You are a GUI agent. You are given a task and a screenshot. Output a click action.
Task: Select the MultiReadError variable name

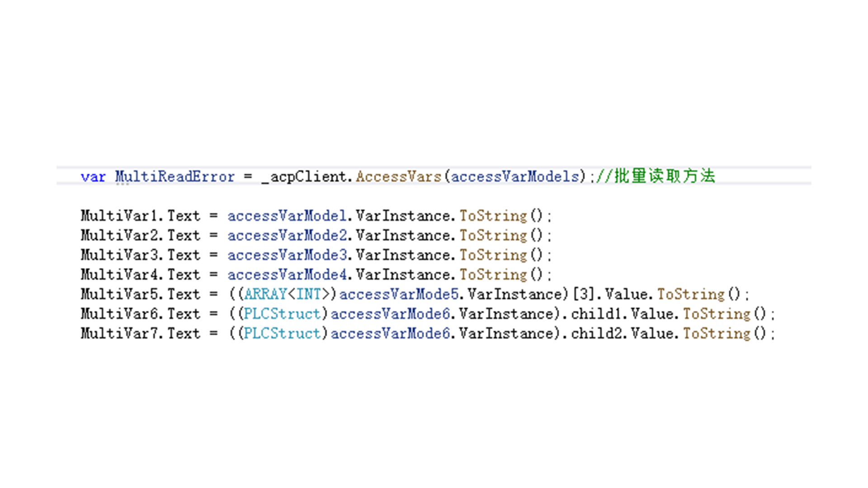[x=175, y=177]
